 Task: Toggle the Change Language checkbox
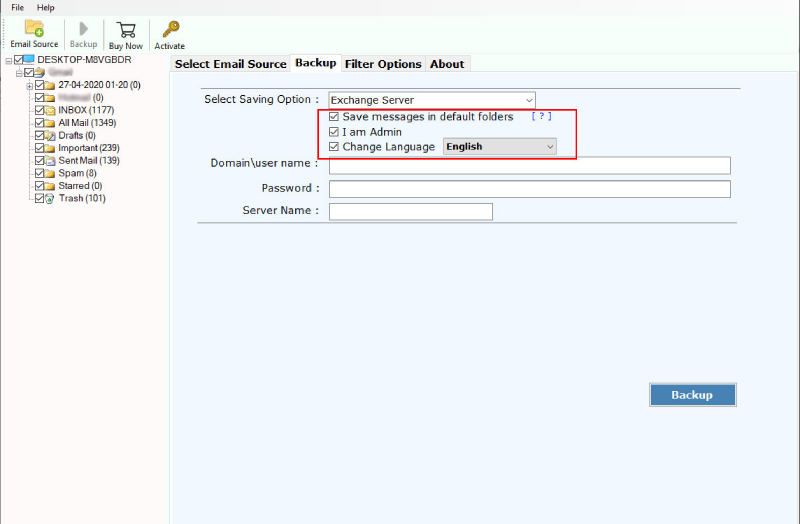pos(334,147)
